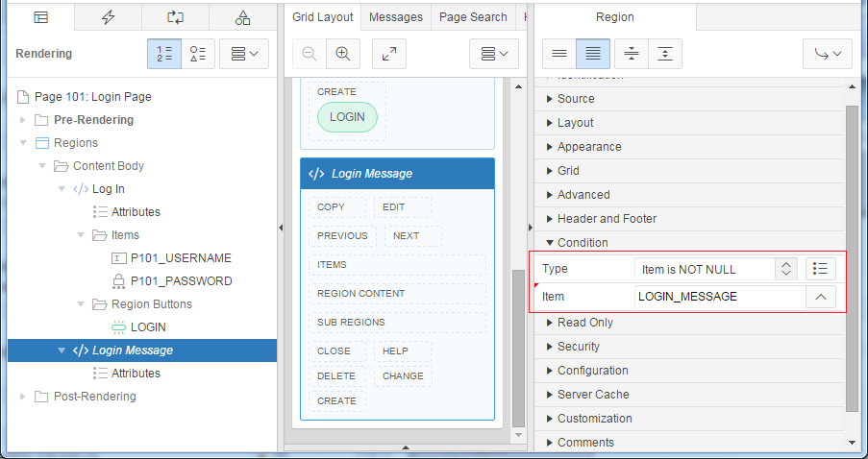This screenshot has height=459, width=868.
Task: Select the Login Message region row
Action: [x=142, y=350]
